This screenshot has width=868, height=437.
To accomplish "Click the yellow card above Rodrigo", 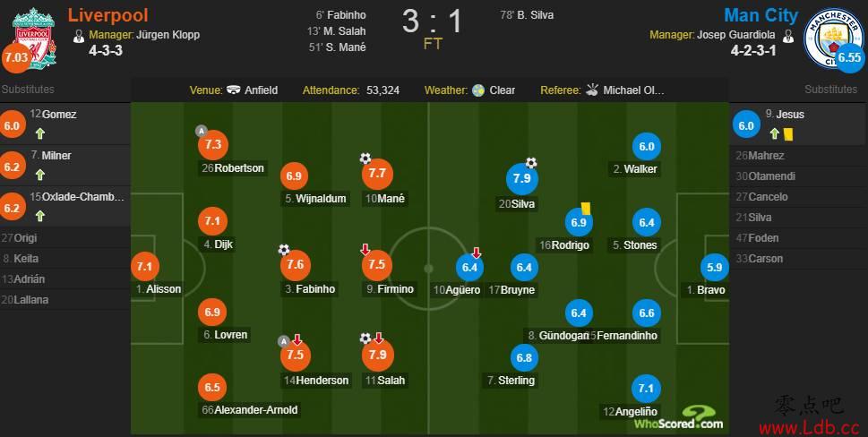I will pos(585,208).
